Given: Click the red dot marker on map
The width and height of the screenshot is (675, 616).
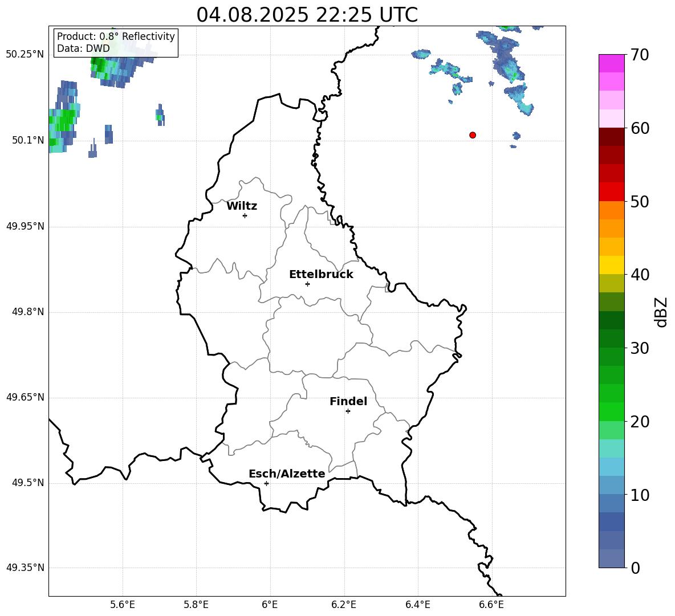Looking at the screenshot, I should (x=473, y=135).
